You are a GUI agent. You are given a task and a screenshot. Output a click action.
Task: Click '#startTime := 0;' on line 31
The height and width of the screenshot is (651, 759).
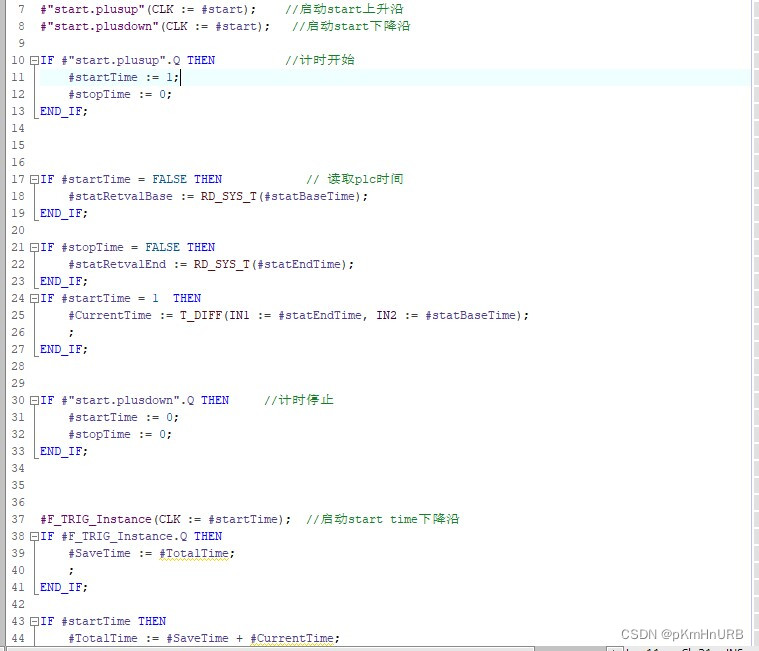(124, 417)
